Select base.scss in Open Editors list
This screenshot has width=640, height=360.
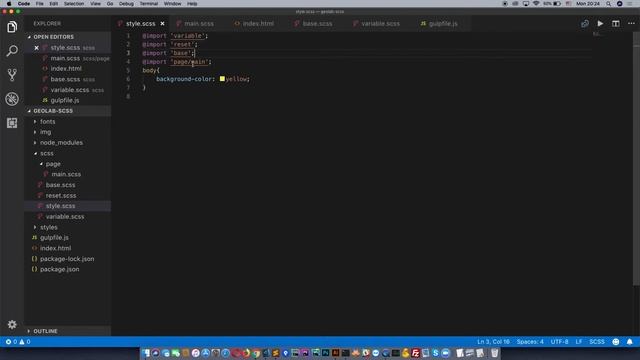(x=65, y=79)
